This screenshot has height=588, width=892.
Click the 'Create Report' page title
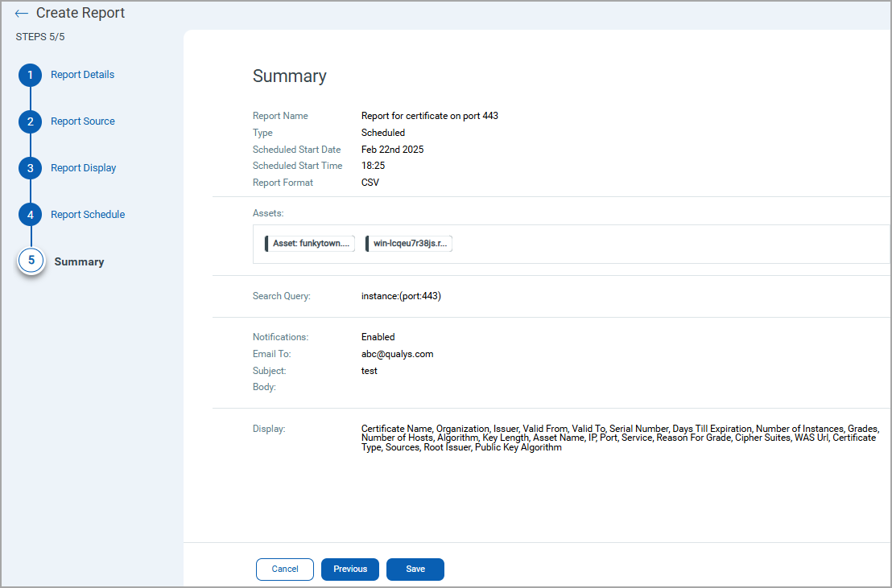[x=81, y=13]
